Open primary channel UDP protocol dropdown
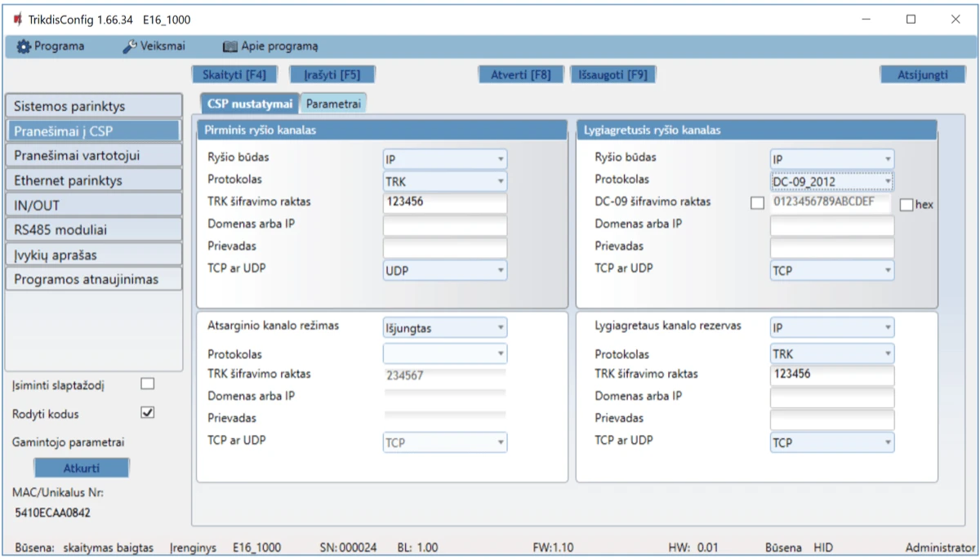 444,270
